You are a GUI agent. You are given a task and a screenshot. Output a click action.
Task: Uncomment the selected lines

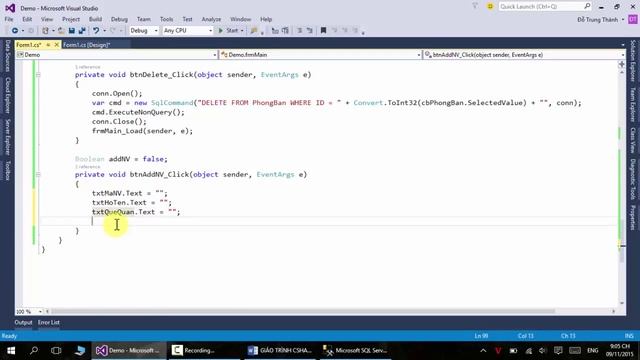pyautogui.click(x=285, y=31)
